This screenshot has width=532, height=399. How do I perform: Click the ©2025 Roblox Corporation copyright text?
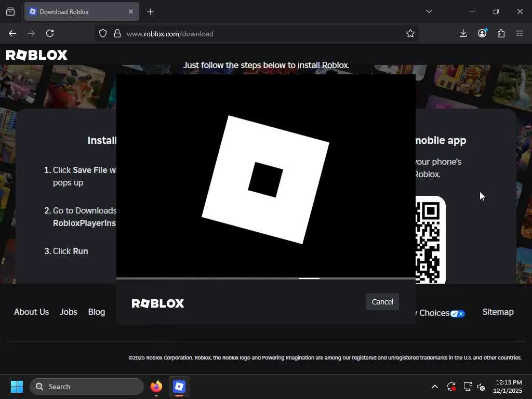[325, 357]
